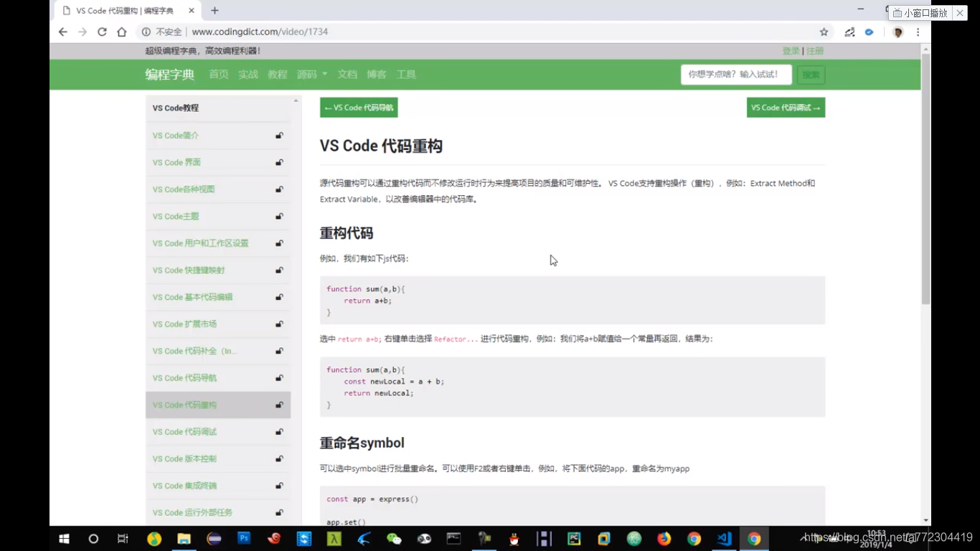The image size is (980, 551).
Task: Open the VS Code 运行外部任务 sidebar lesson
Action: coord(192,513)
